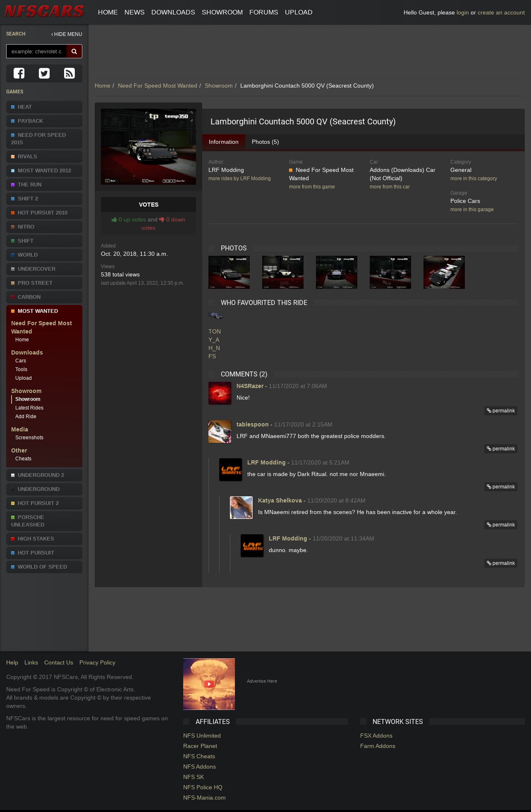Open the News top navigation item

(134, 12)
